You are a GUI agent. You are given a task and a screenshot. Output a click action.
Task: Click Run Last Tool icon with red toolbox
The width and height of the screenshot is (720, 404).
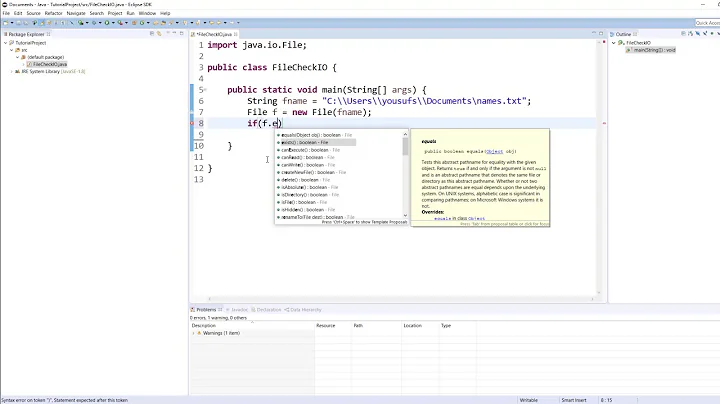[x=120, y=22]
